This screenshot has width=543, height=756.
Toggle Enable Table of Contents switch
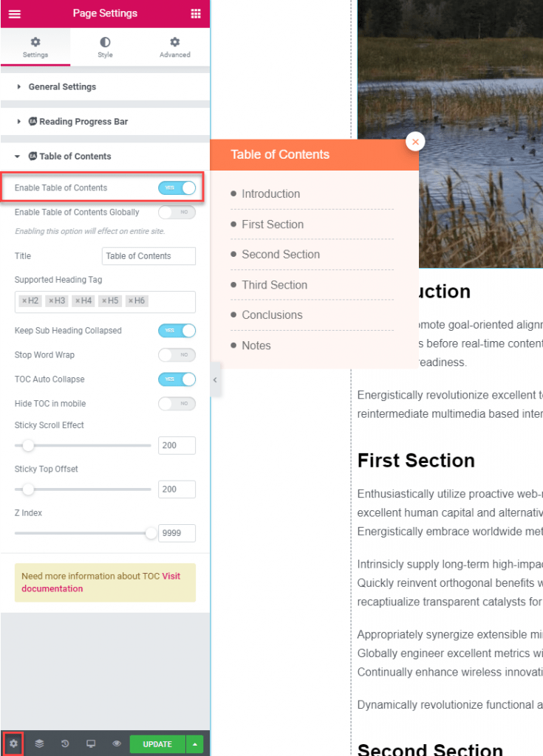pos(177,188)
